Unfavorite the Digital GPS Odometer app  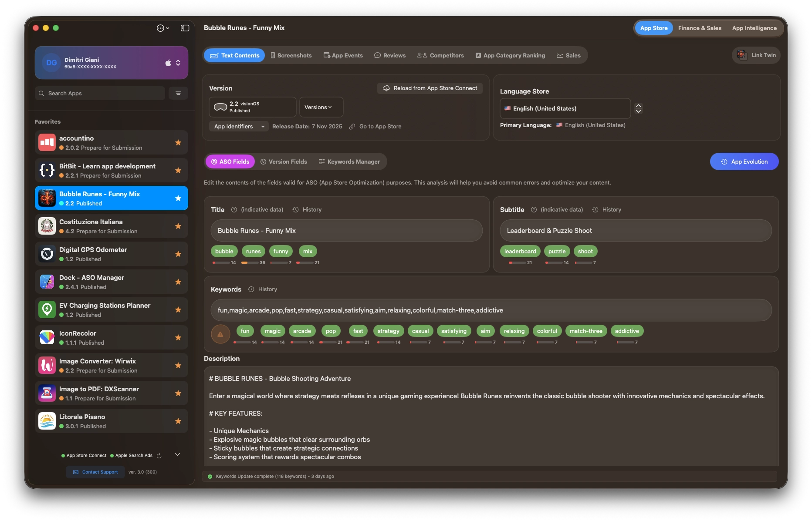pyautogui.click(x=178, y=254)
